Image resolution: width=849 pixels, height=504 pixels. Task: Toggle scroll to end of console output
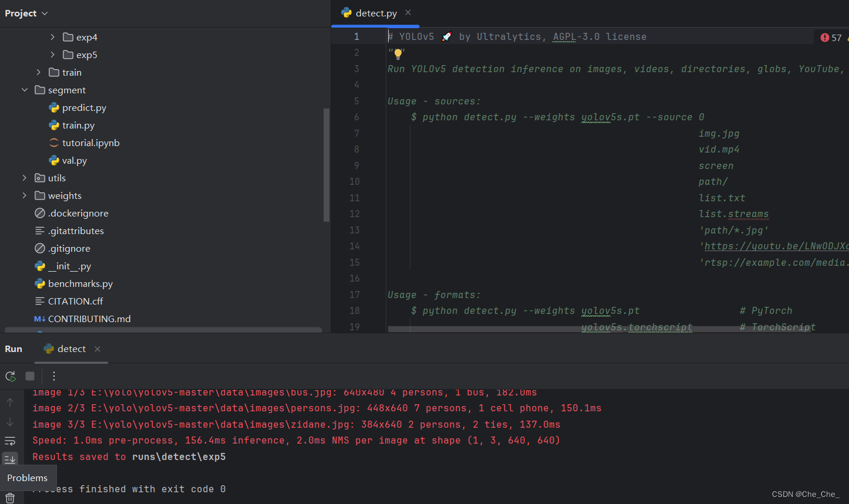(x=10, y=459)
